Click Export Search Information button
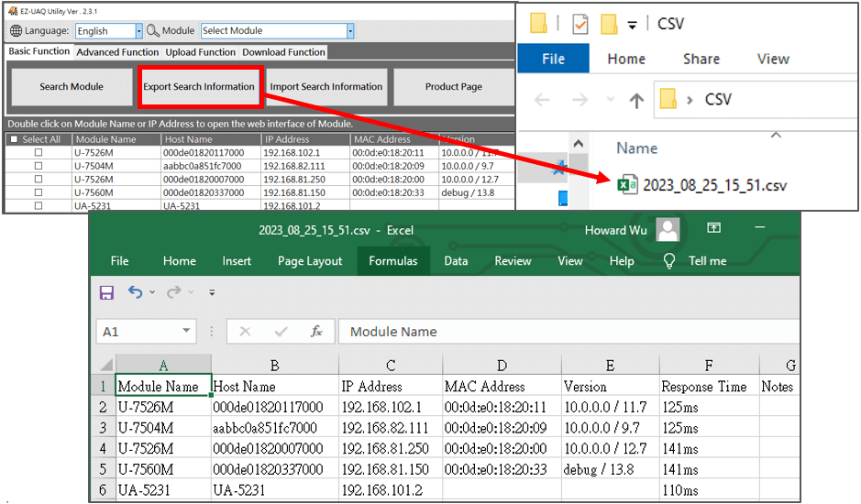Image resolution: width=861 pixels, height=504 pixels. point(199,87)
